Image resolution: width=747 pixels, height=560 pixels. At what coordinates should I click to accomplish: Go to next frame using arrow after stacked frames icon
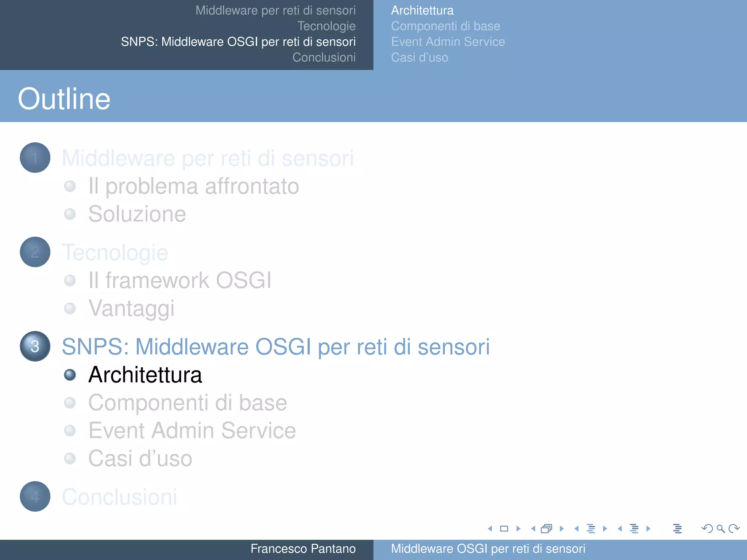tap(562, 528)
